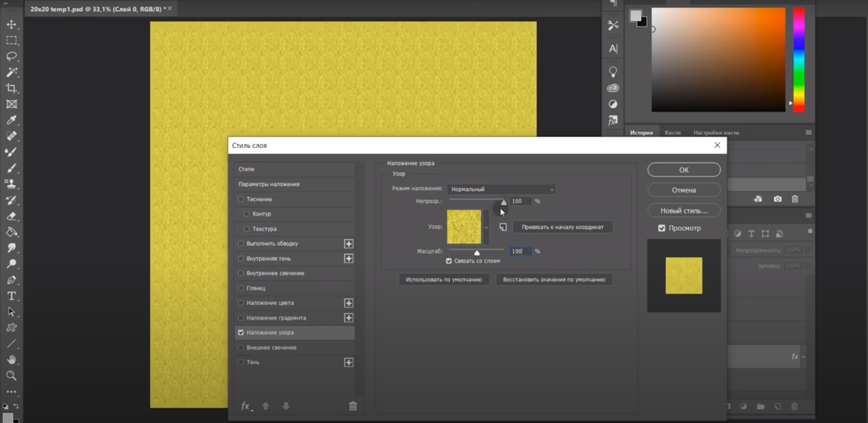868x423 pixels.
Task: Select the Move tool
Action: coord(11,24)
